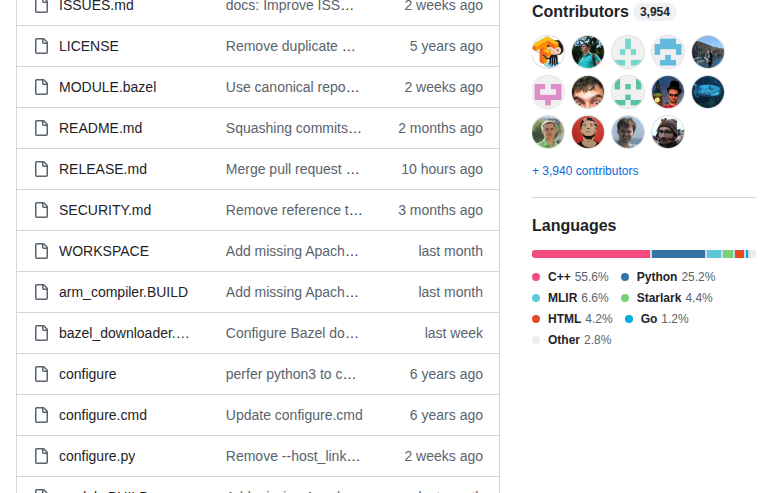780x493 pixels.
Task: Open the pink identicon contributor avatar
Action: point(548,92)
